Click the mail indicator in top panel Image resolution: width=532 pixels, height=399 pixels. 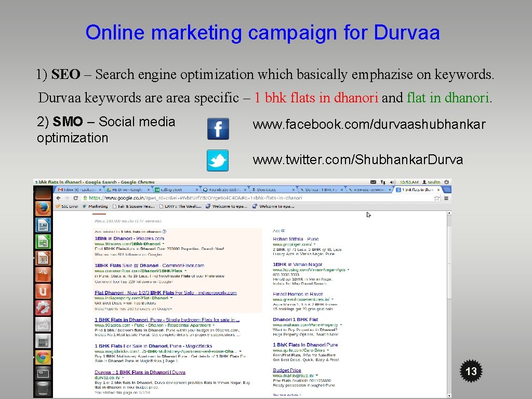[373, 182]
